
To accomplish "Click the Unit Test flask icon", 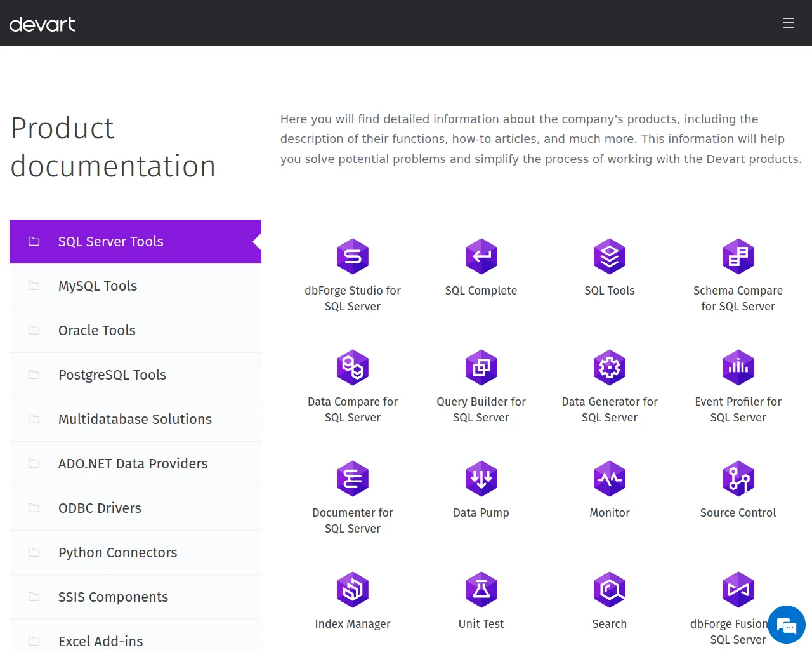I will pos(481,590).
